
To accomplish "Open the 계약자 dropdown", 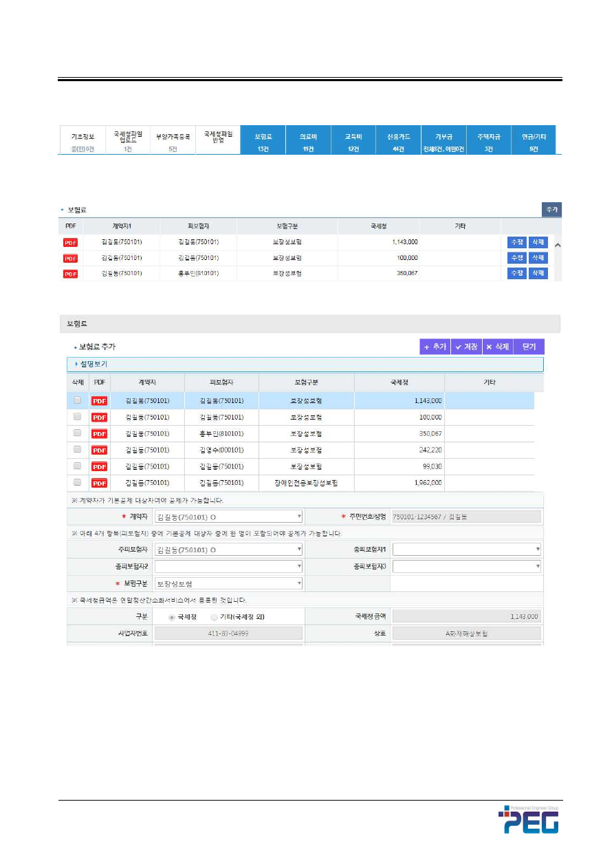I will [x=228, y=517].
